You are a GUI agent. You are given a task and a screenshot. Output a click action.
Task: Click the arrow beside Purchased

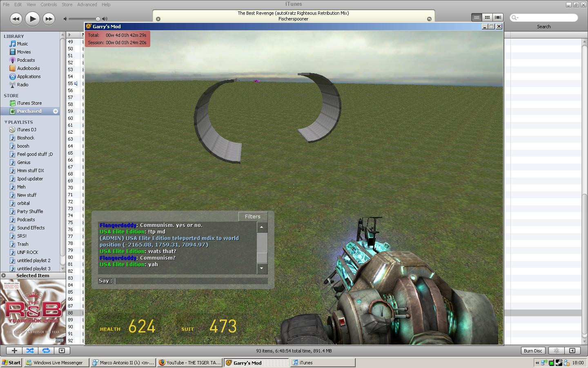[x=56, y=111]
